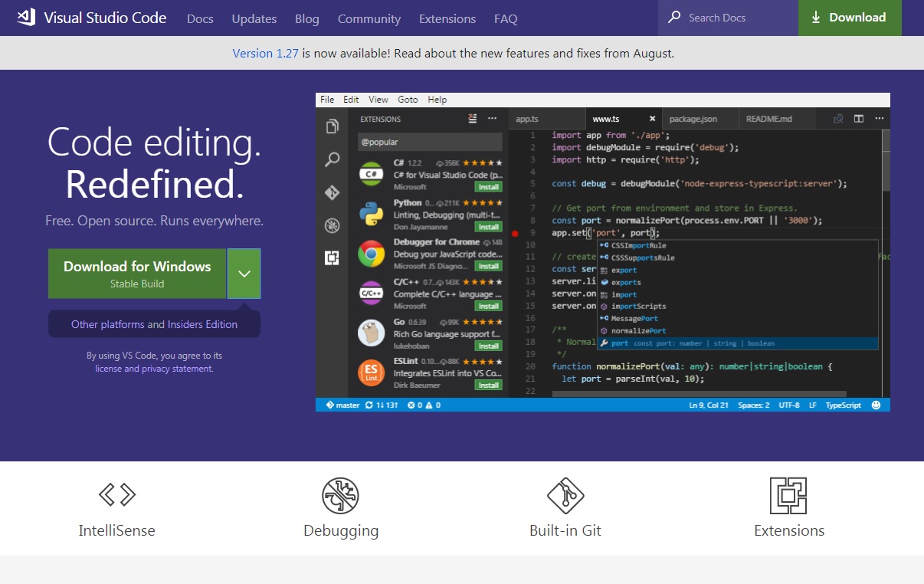This screenshot has width=924, height=584.
Task: Click the Debugging feature label
Action: 341,530
